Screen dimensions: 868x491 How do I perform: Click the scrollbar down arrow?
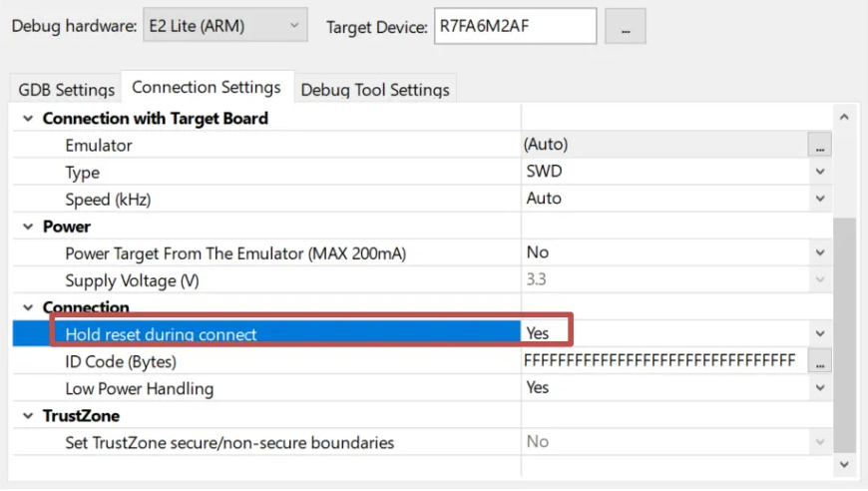pyautogui.click(x=844, y=464)
